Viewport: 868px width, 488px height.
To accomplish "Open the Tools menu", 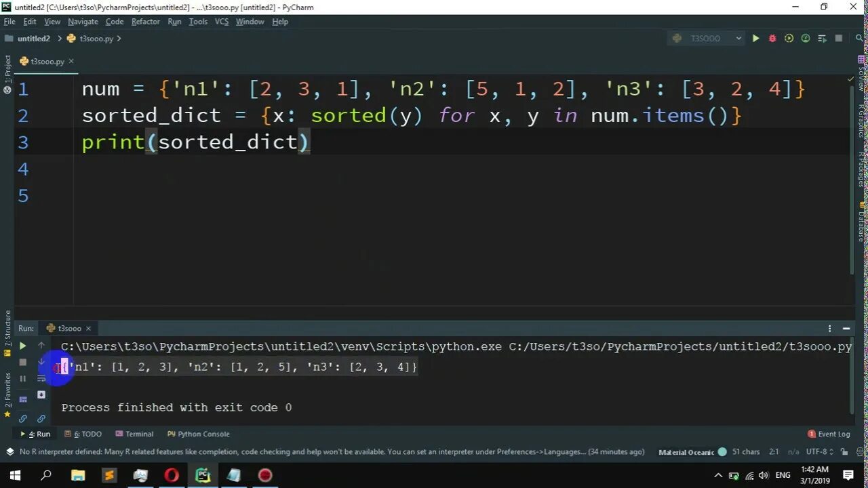I will [198, 22].
